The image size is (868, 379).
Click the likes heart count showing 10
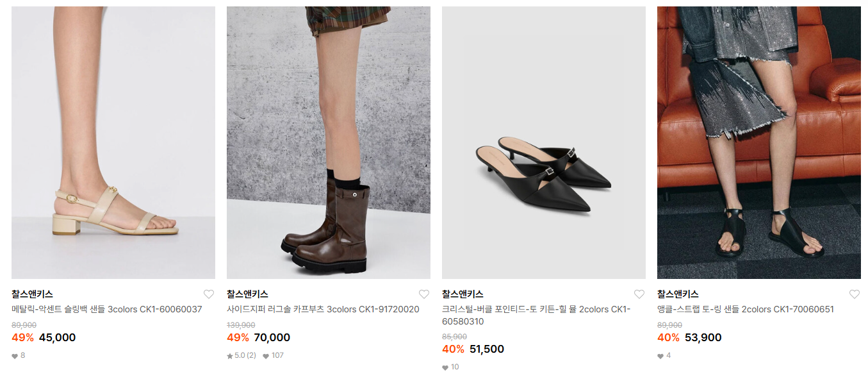[x=451, y=367]
